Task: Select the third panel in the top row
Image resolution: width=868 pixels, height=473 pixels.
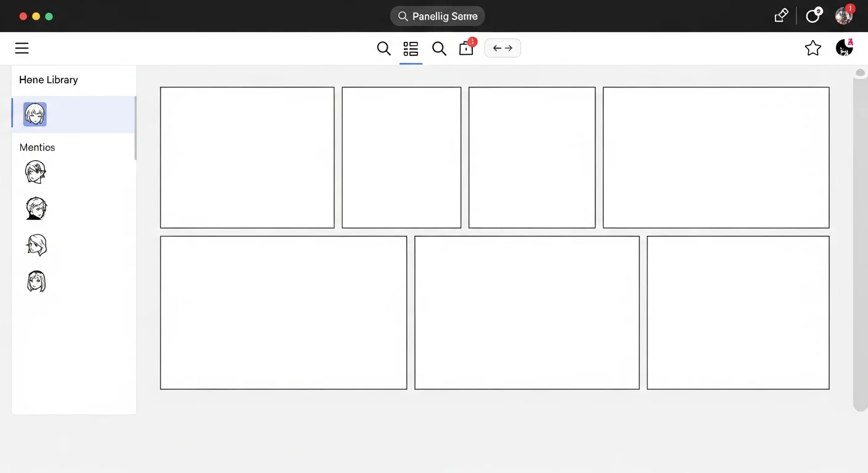Action: (532, 158)
